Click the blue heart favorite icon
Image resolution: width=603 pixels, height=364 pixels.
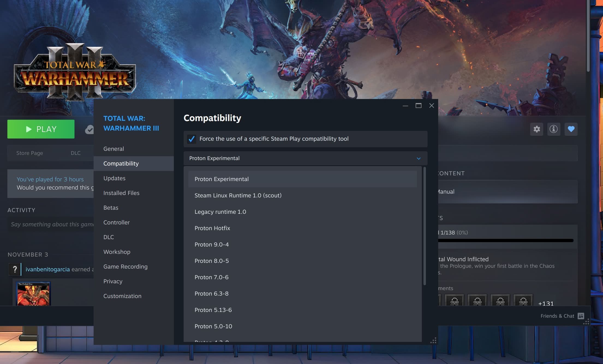(x=571, y=129)
